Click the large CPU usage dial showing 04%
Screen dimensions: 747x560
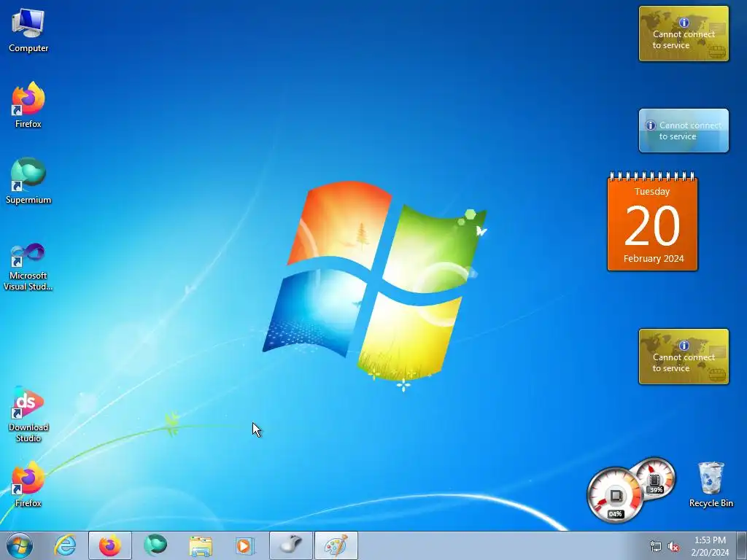[614, 495]
